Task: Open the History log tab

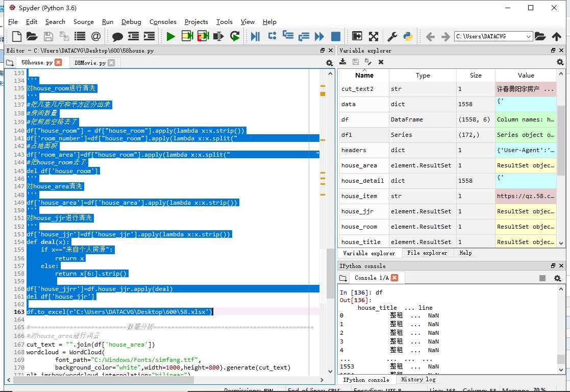Action: click(x=418, y=380)
